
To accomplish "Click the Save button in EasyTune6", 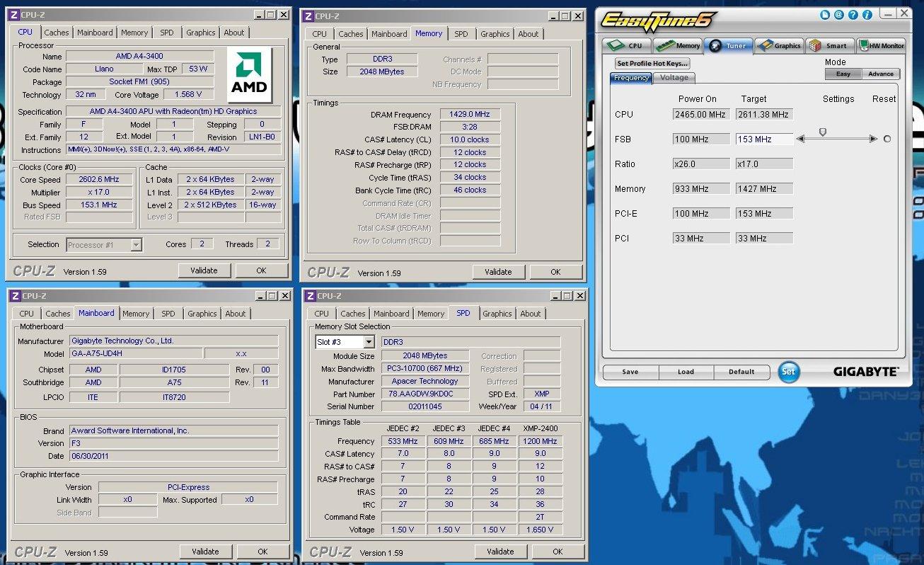I will coord(630,372).
